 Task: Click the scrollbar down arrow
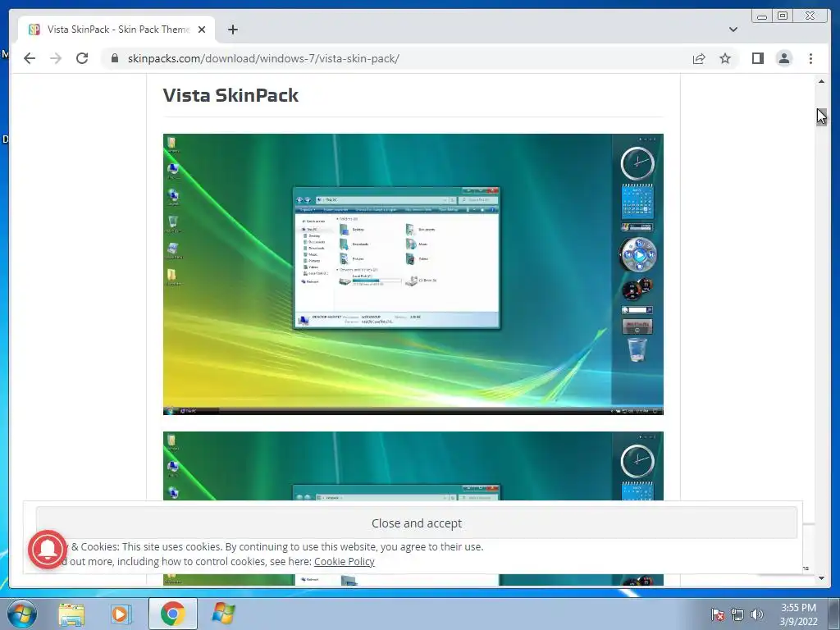click(x=821, y=578)
